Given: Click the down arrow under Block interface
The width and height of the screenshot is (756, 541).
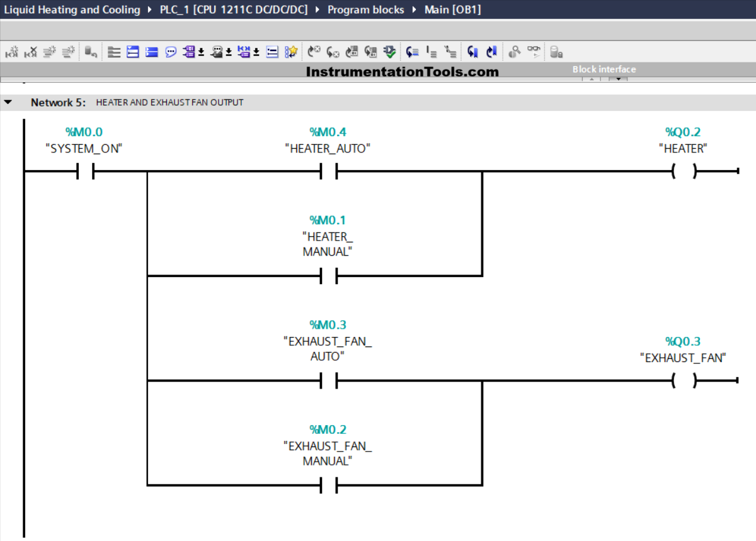Looking at the screenshot, I should click(x=618, y=79).
